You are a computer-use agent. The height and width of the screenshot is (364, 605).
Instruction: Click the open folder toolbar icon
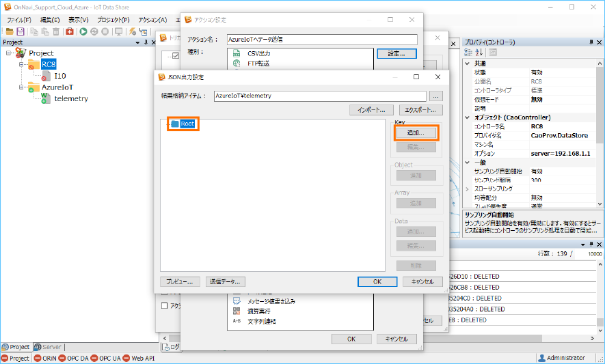[10, 31]
